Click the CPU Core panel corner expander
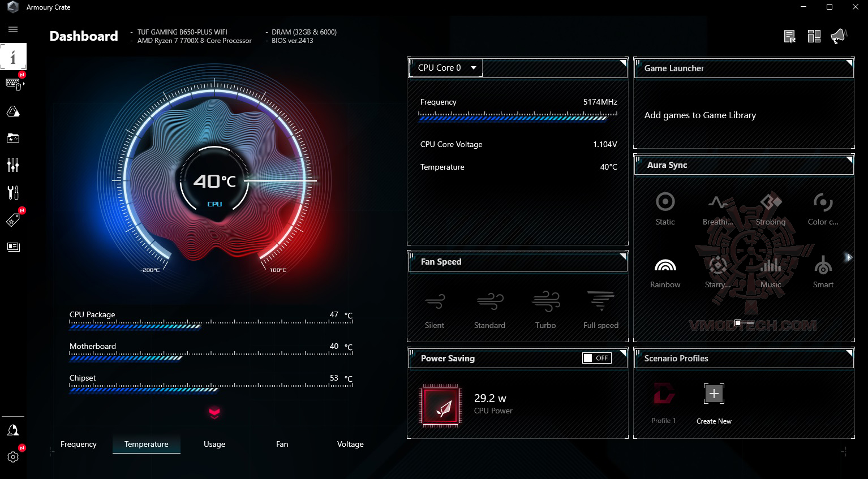This screenshot has width=868, height=479. point(623,62)
